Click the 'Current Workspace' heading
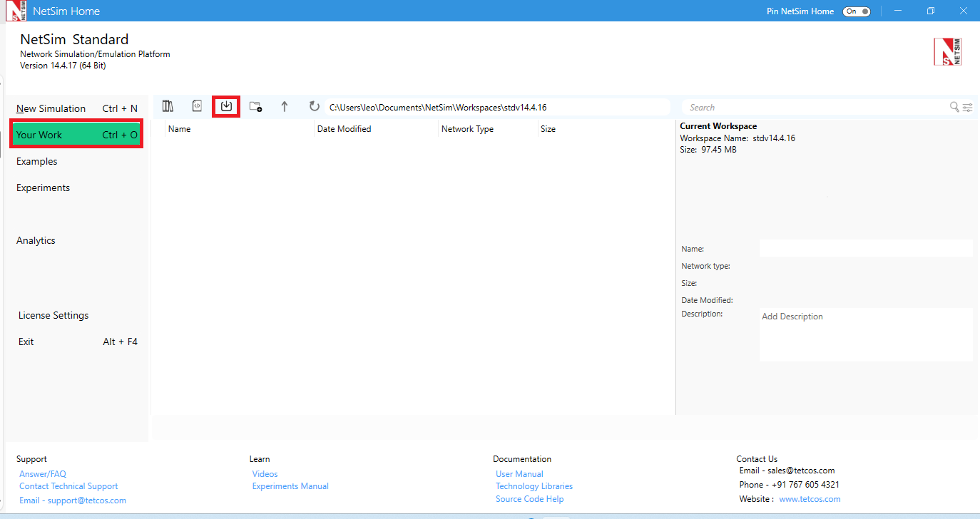This screenshot has height=519, width=980. click(718, 126)
